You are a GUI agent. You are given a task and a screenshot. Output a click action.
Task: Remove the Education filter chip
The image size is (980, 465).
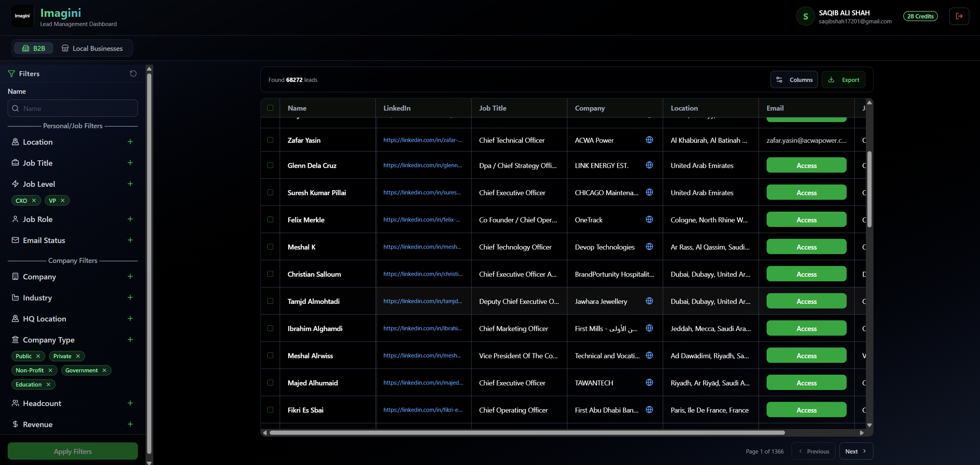tap(48, 385)
